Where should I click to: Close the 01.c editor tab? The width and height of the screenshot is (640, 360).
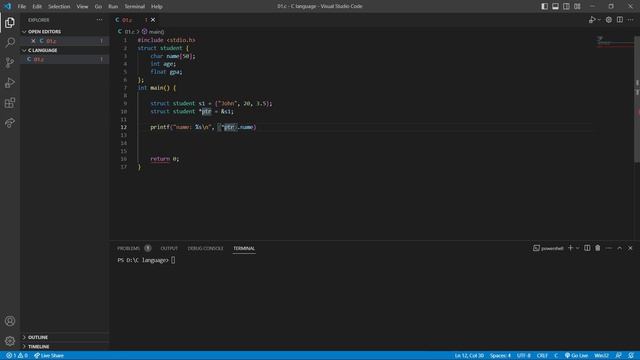pyautogui.click(x=153, y=20)
